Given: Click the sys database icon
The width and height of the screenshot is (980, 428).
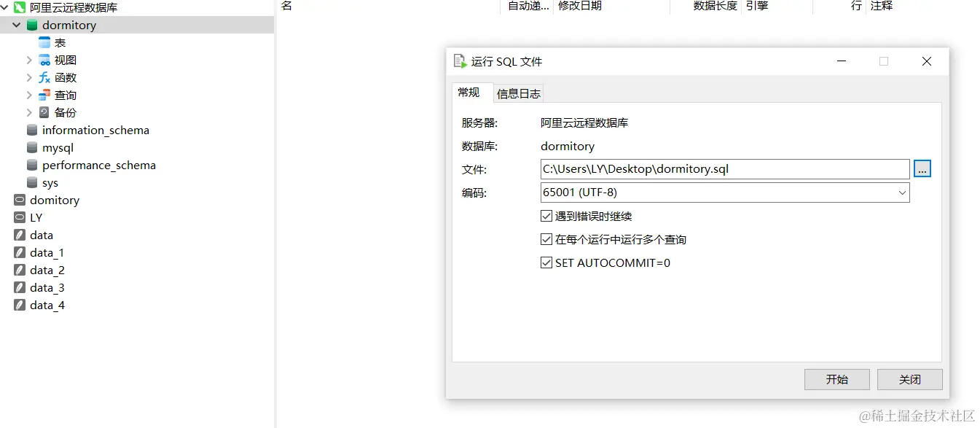Looking at the screenshot, I should (32, 182).
